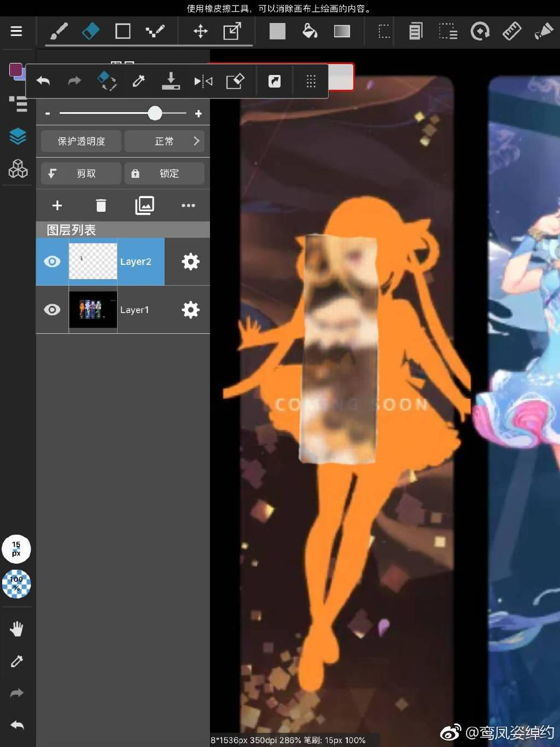The image size is (560, 747).
Task: Select the Eraser tool
Action: [x=91, y=31]
